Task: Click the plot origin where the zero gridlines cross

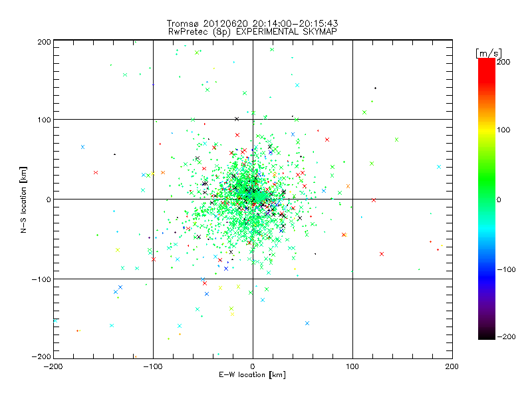Action: [253, 199]
